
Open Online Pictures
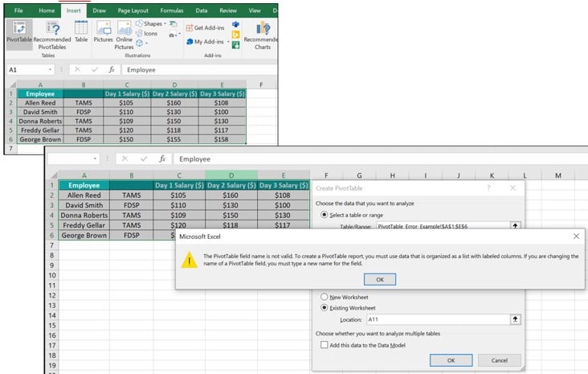(125, 35)
